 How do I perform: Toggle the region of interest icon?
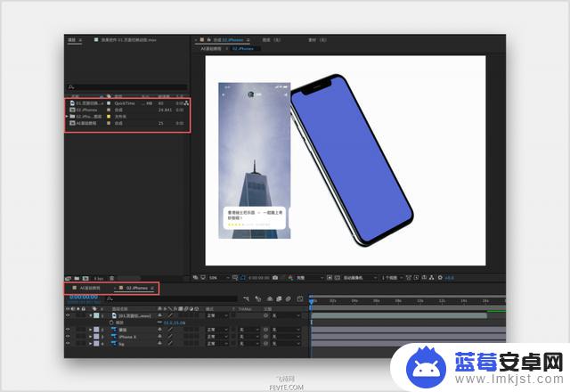point(330,277)
